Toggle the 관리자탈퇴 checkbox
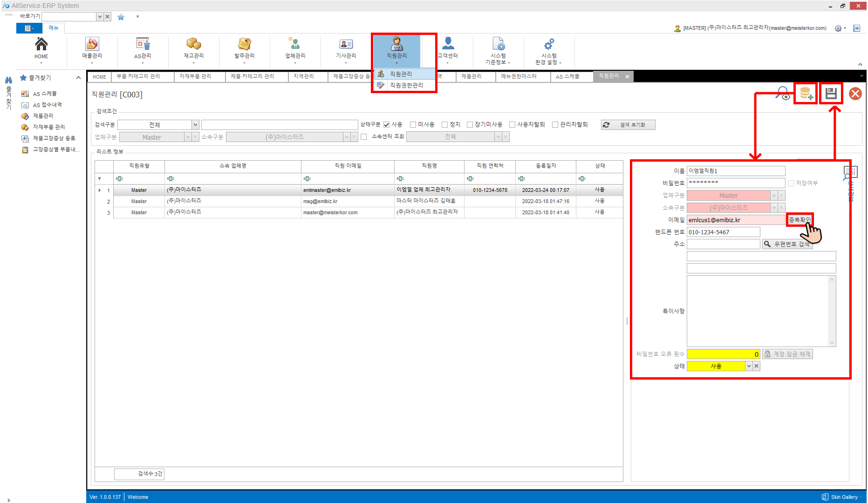The image size is (868, 503). coord(555,125)
